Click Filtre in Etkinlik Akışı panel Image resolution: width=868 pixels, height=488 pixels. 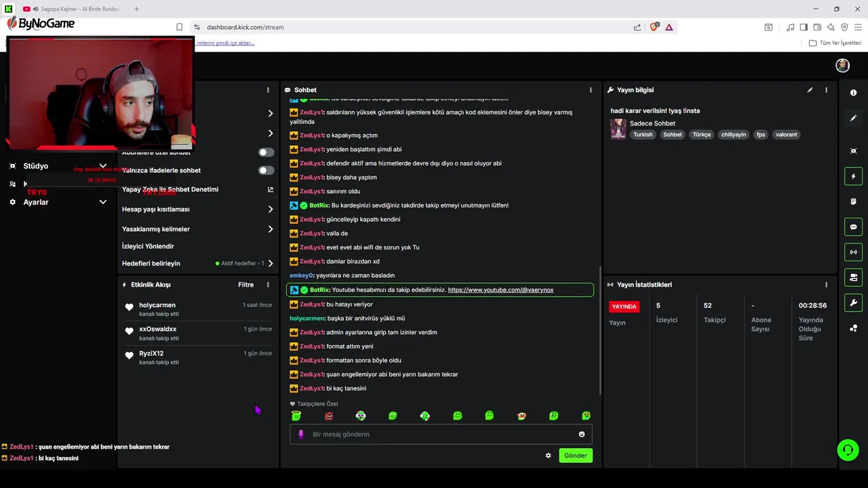pos(246,285)
